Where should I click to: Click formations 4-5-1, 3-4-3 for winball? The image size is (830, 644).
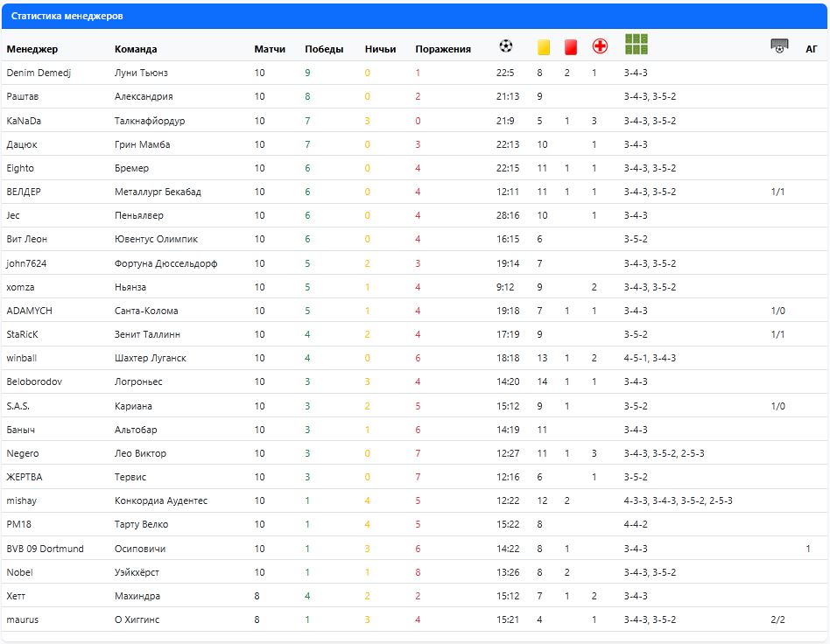coord(650,358)
